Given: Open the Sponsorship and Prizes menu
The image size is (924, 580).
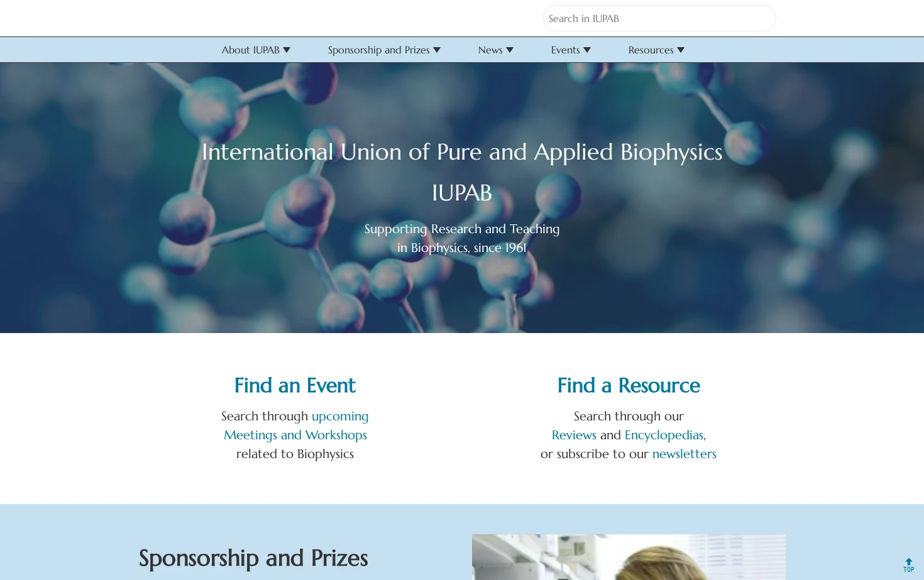Looking at the screenshot, I should tap(379, 50).
